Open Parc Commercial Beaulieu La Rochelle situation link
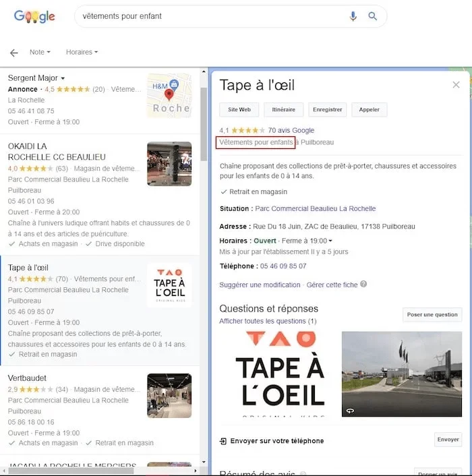 click(x=316, y=208)
